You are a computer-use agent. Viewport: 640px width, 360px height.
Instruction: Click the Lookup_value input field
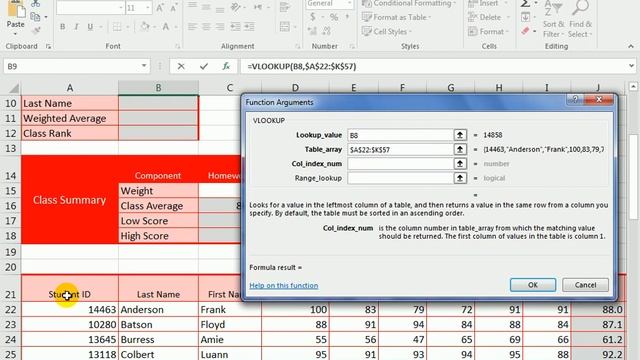[400, 135]
